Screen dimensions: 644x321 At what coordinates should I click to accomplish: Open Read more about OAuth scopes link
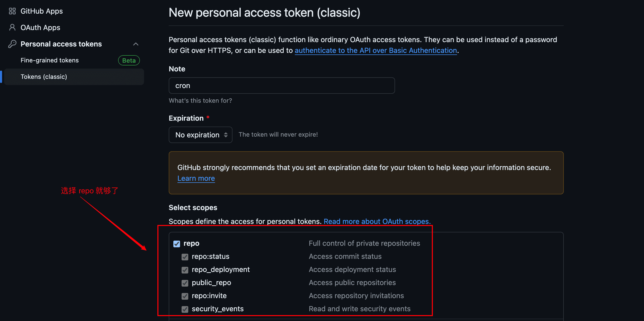(377, 221)
